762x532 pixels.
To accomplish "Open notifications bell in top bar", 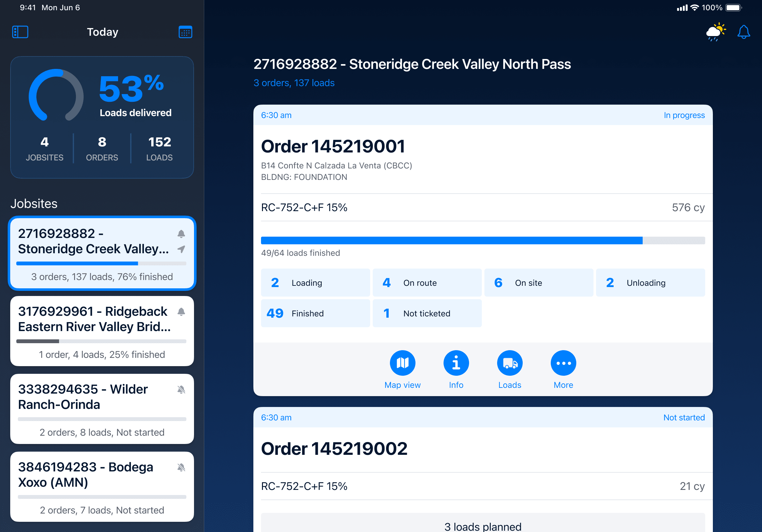I will [743, 32].
